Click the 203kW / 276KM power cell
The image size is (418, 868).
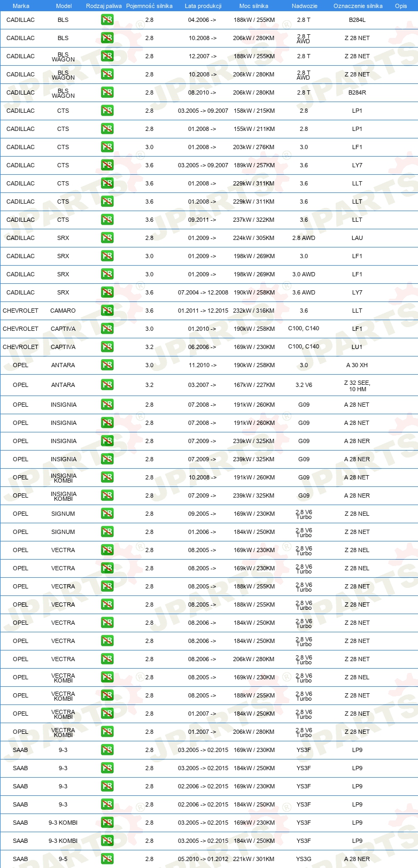coord(254,147)
